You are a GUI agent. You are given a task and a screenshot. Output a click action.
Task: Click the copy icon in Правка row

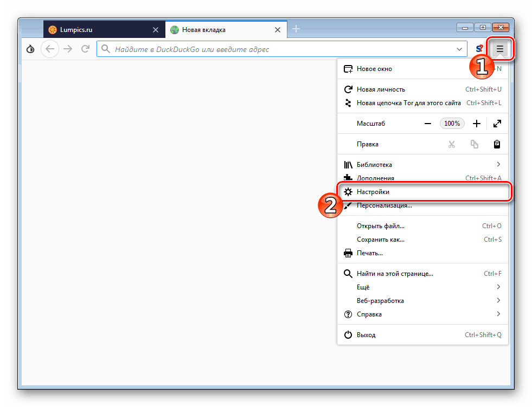475,144
